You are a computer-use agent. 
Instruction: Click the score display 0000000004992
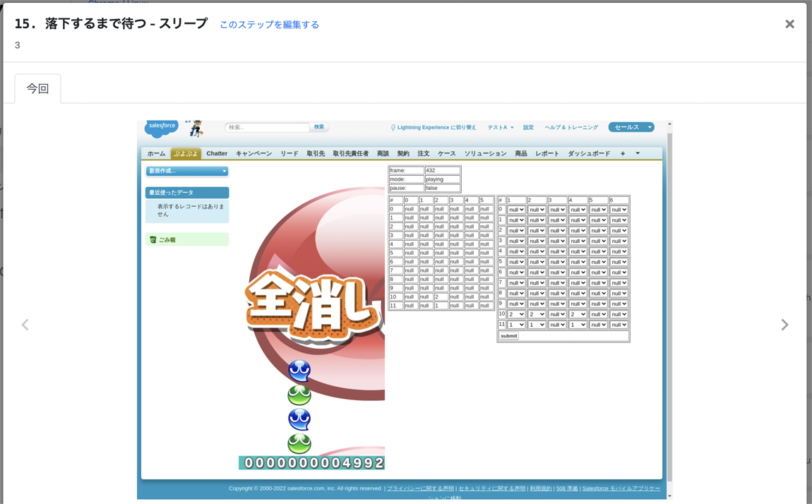coord(312,462)
